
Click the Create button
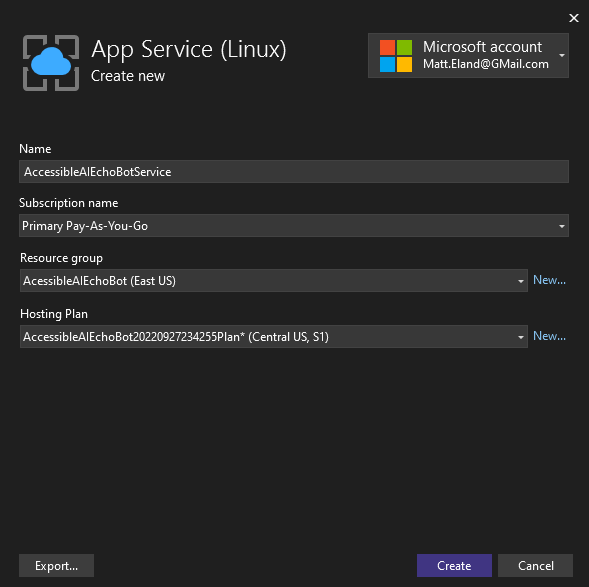pyautogui.click(x=454, y=565)
